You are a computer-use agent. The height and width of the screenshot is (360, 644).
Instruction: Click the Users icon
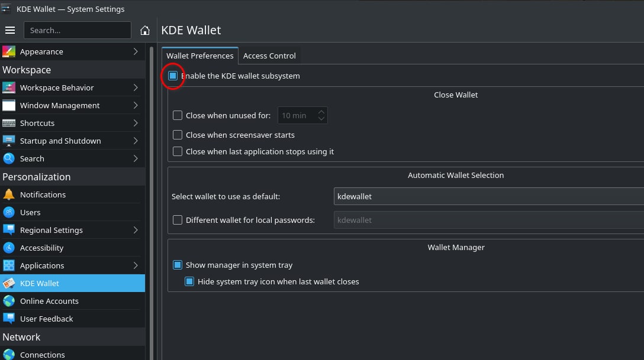click(x=9, y=212)
